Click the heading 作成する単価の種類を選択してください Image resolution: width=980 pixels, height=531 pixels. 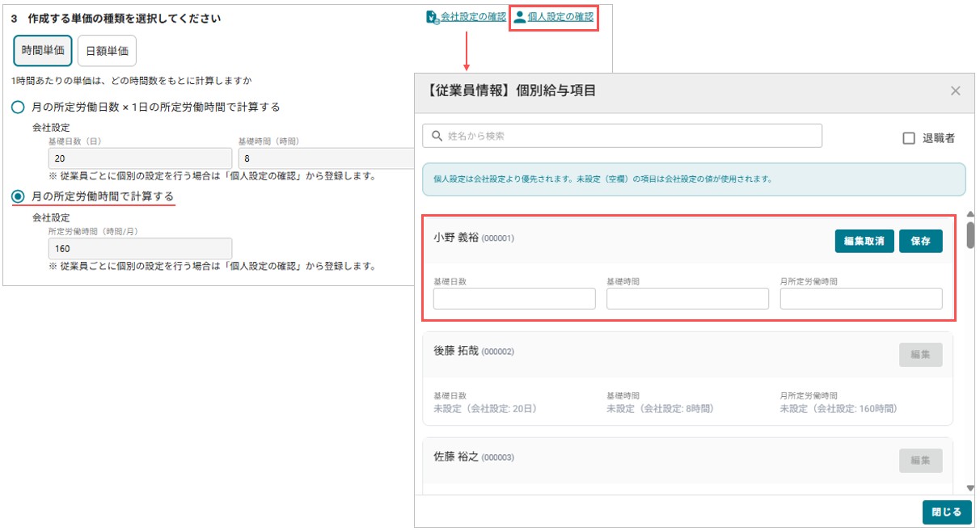(x=124, y=18)
